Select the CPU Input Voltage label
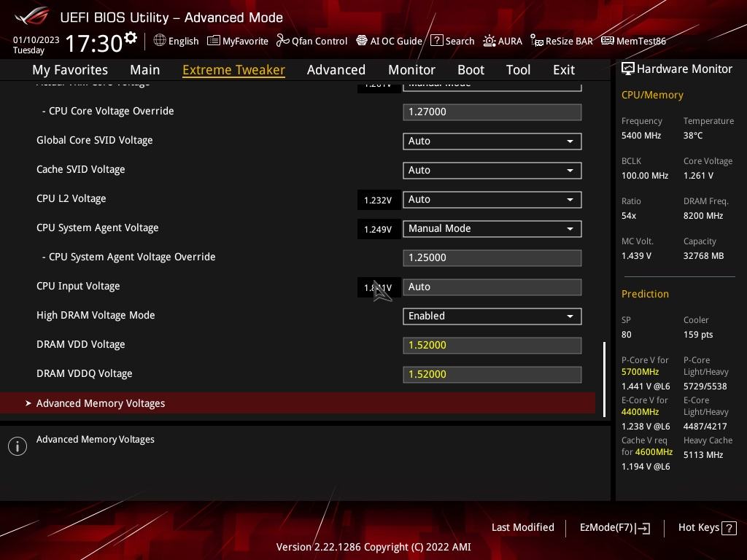Screen dimensions: 747x560 point(78,286)
